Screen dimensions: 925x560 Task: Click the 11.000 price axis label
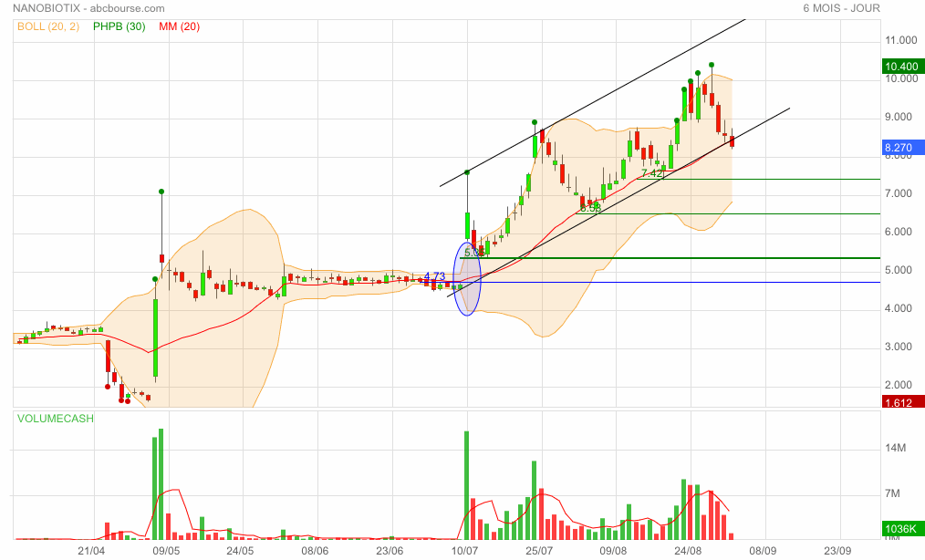(x=901, y=41)
